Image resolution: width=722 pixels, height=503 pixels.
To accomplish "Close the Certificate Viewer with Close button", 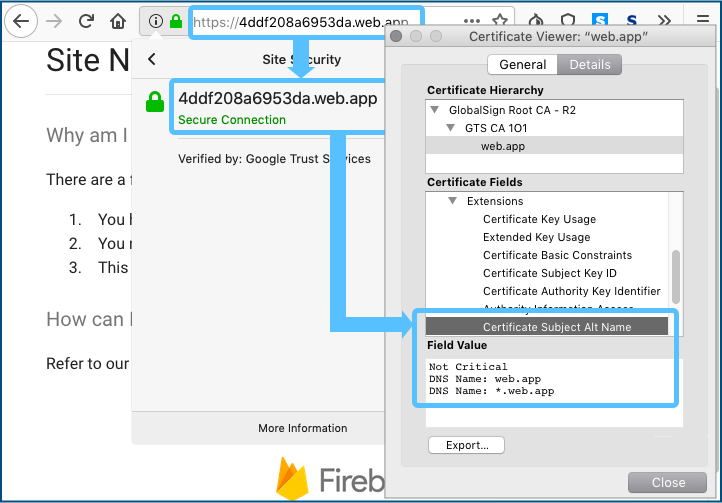I will [667, 482].
